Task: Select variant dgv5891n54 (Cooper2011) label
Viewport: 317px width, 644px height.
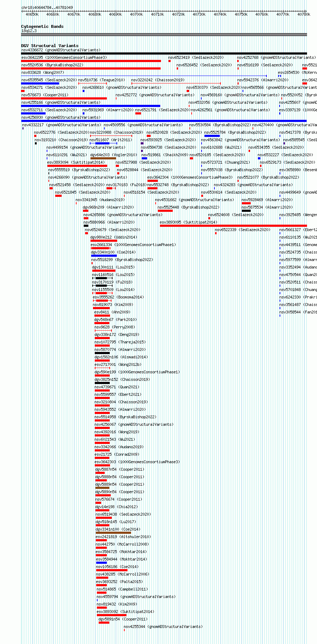Action: [123, 619]
